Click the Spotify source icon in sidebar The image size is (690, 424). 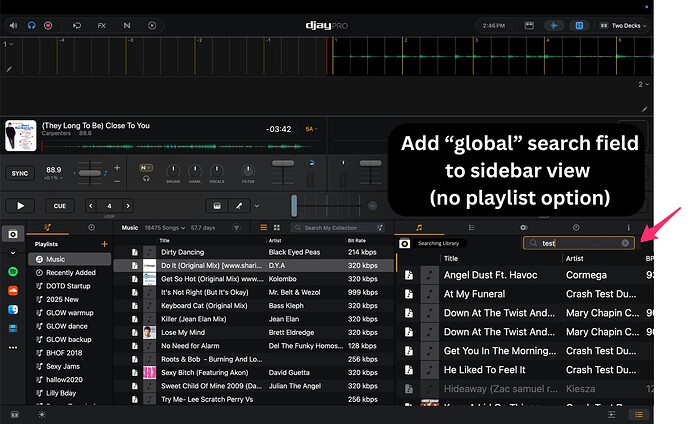[x=14, y=272]
